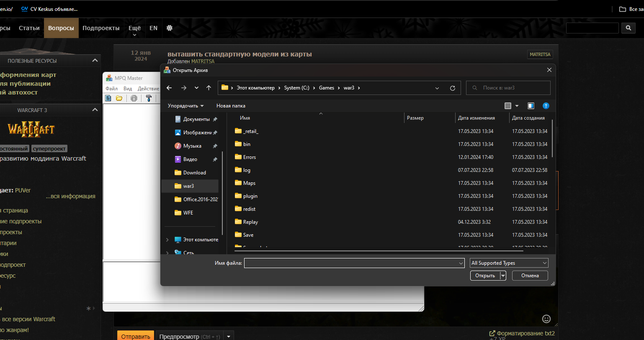Open the _retail_ folder
Viewport: 644px width, 340px height.
pos(251,131)
